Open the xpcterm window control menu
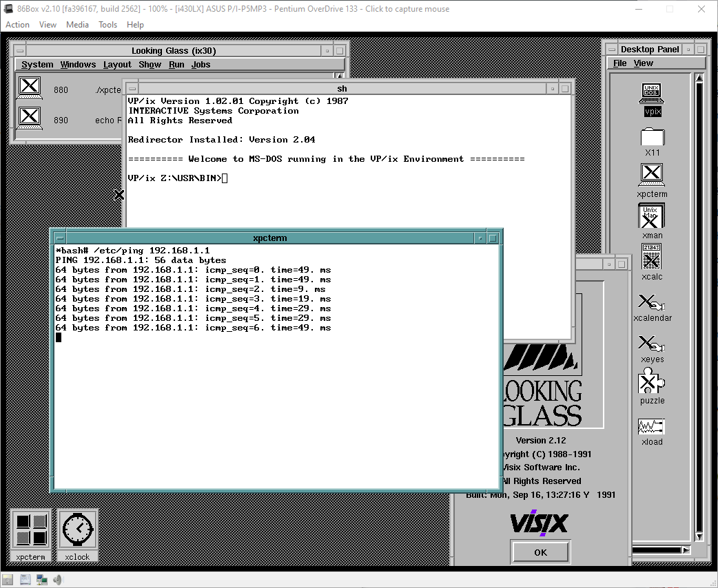 click(x=59, y=238)
